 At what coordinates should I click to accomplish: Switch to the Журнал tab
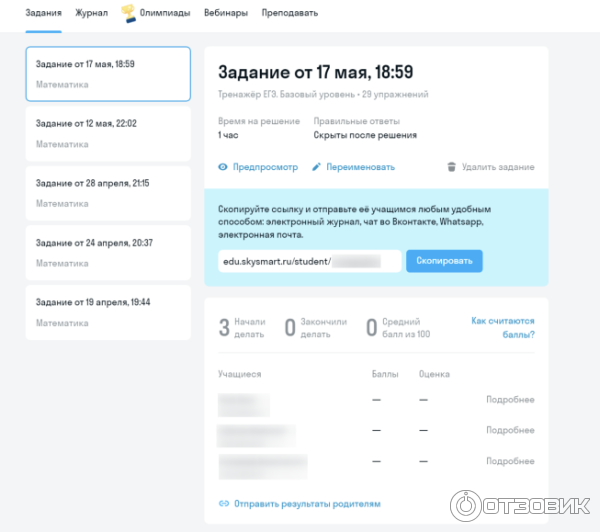click(x=92, y=13)
